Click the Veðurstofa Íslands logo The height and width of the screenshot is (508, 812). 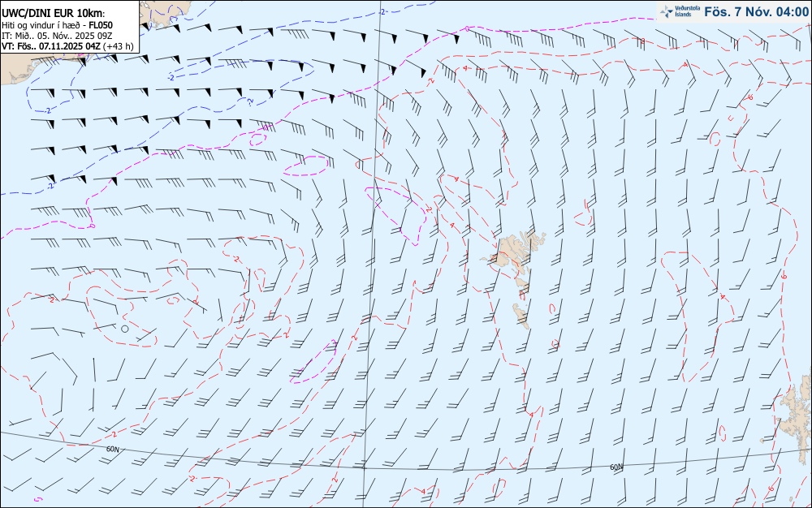coord(680,11)
